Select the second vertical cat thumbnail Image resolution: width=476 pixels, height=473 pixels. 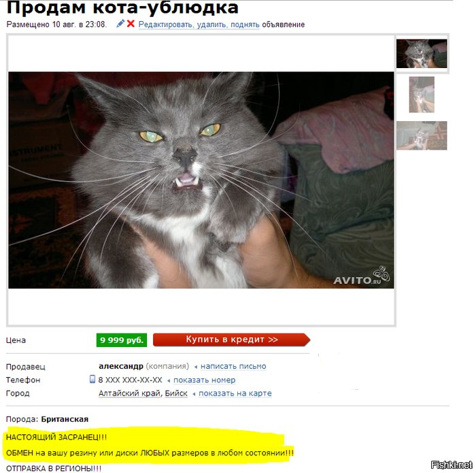[422, 95]
